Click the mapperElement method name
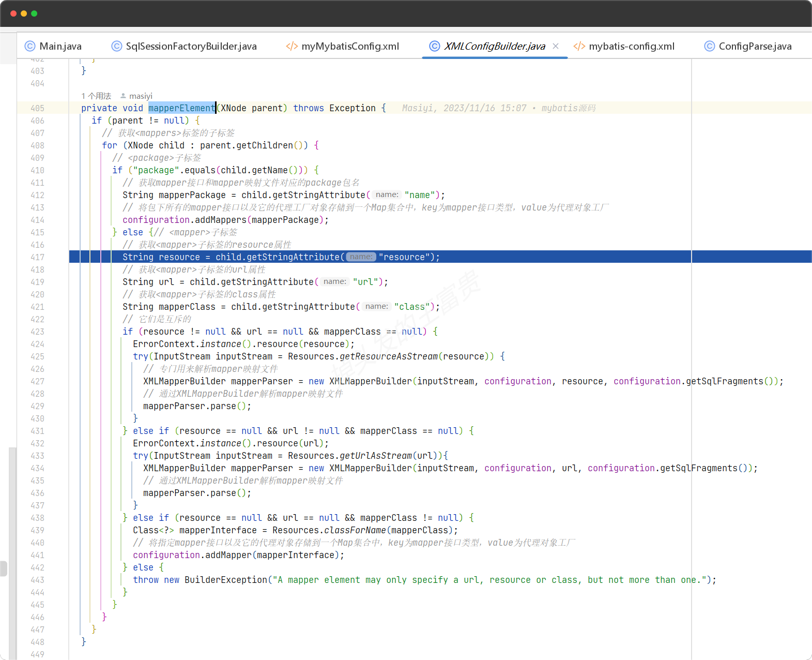The height and width of the screenshot is (660, 812). click(182, 108)
